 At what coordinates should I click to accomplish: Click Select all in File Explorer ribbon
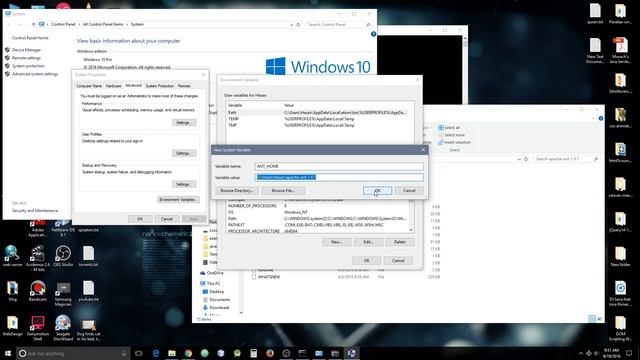[449, 128]
